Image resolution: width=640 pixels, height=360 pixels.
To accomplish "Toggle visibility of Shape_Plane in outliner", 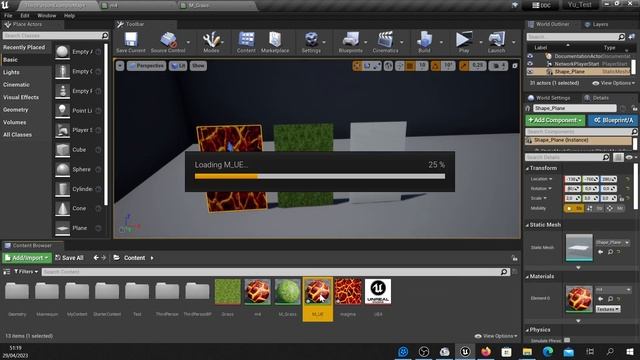I will point(530,72).
